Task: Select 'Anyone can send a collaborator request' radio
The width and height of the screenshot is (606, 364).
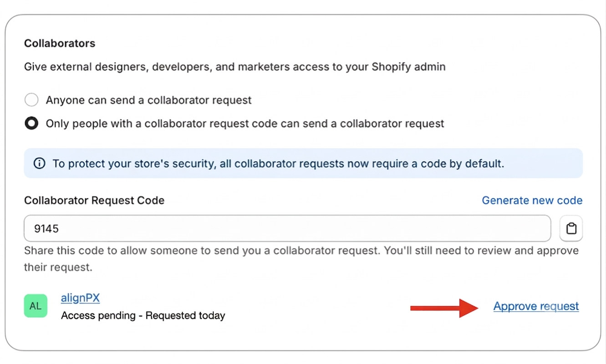Action: coord(31,100)
